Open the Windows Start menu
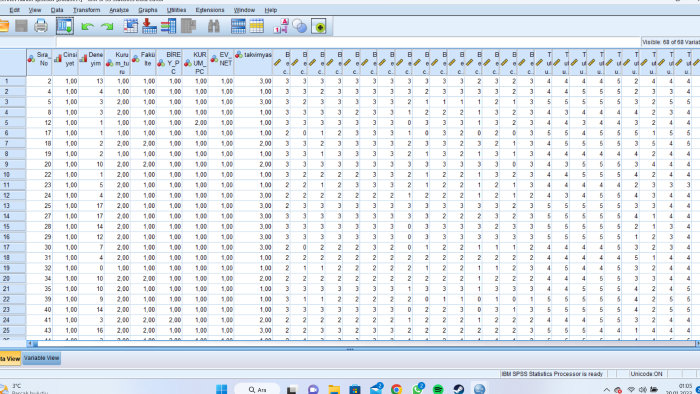Screen dimensions: 700x394 tap(221, 389)
